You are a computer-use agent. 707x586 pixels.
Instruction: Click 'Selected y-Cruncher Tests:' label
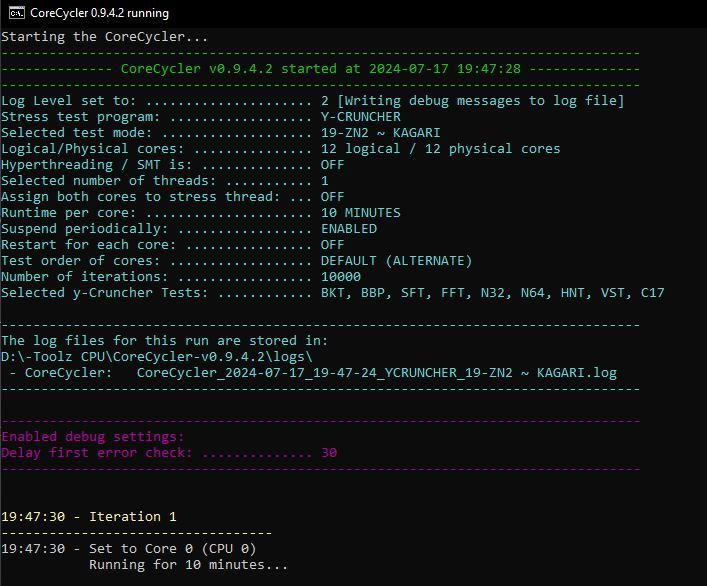pos(105,293)
